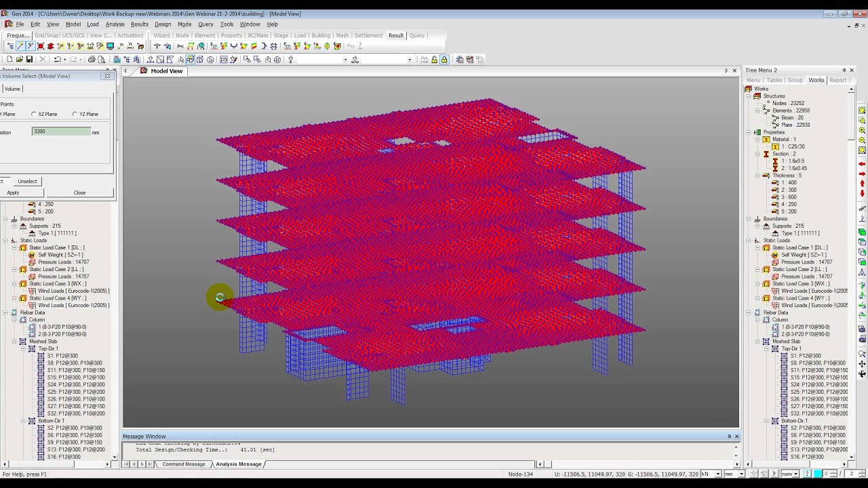Switch to Tables tab in Tree Menu 2

(x=774, y=80)
